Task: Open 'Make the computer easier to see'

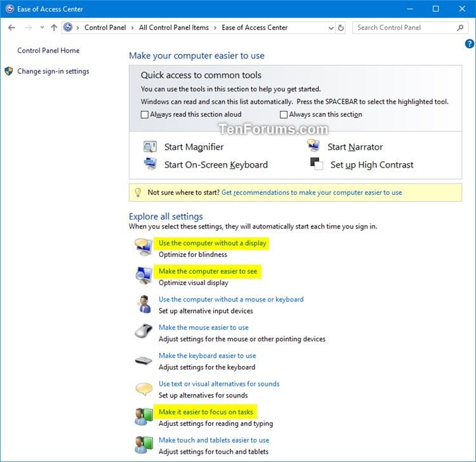Action: click(x=208, y=272)
